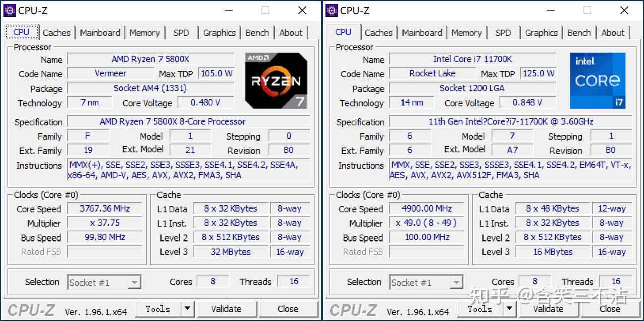Click the x 37.75 multiplier value
This screenshot has width=644, height=321.
click(x=105, y=223)
